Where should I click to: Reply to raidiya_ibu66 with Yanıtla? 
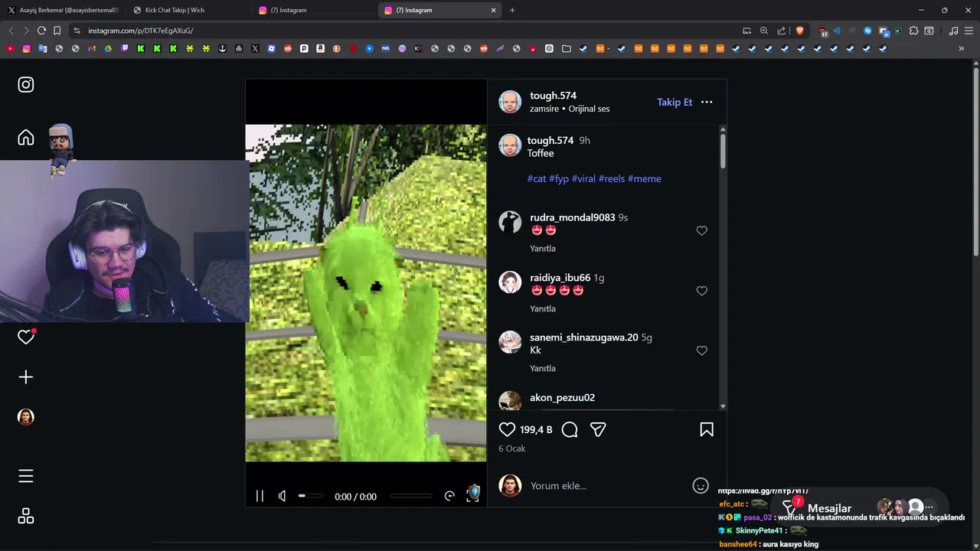click(x=543, y=308)
